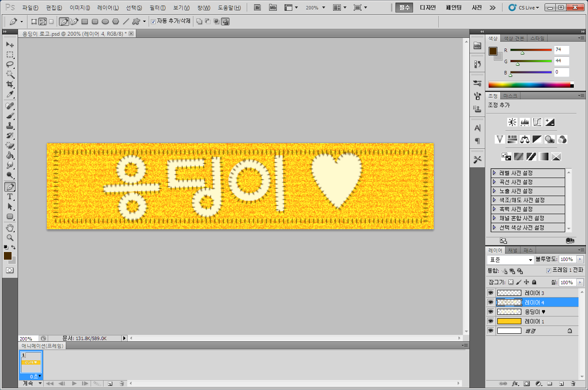Select the Horizontal Type tool in toolbox
Viewport: 588px width, 390px height.
(10, 197)
